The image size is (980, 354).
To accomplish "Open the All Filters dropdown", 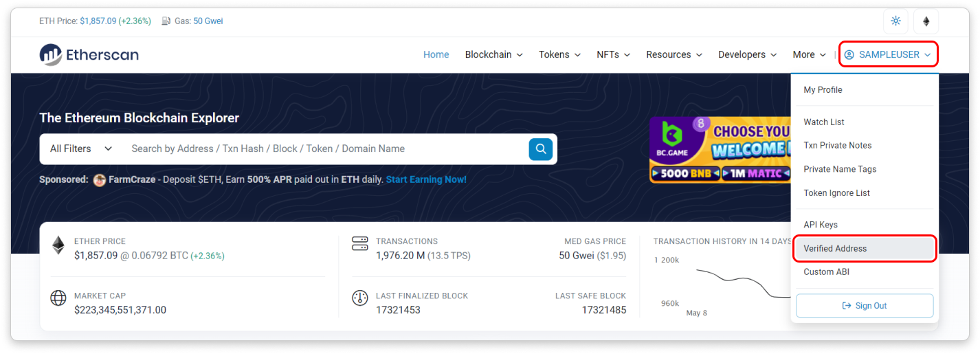I will (x=80, y=148).
